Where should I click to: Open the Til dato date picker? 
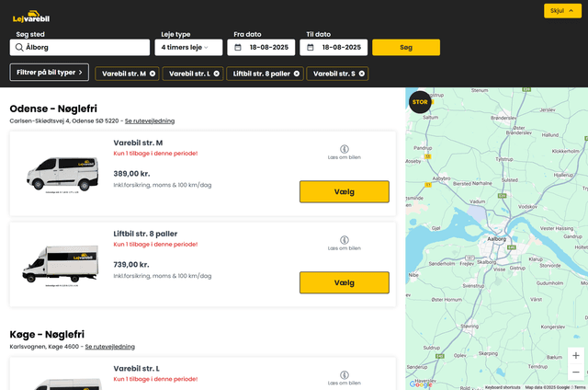(334, 48)
